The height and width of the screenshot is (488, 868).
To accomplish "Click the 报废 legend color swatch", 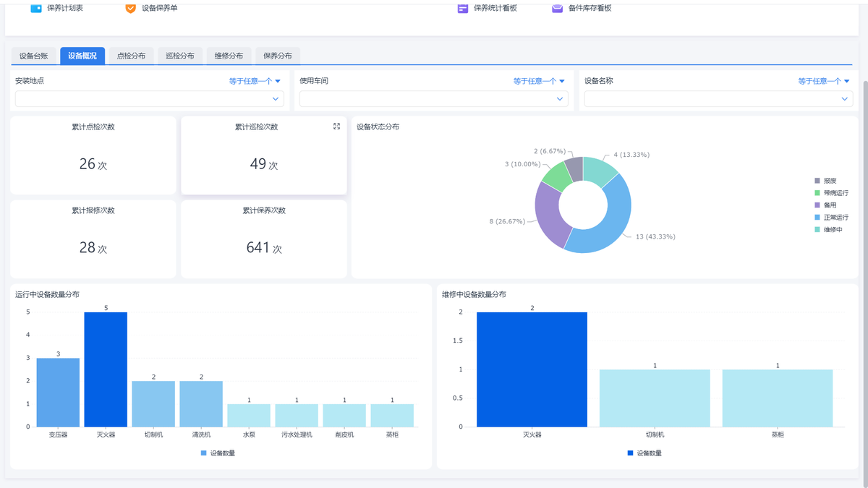I will pos(817,181).
